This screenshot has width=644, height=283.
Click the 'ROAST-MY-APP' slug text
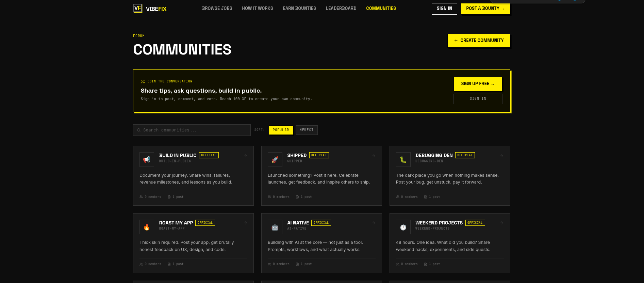[x=172, y=229]
